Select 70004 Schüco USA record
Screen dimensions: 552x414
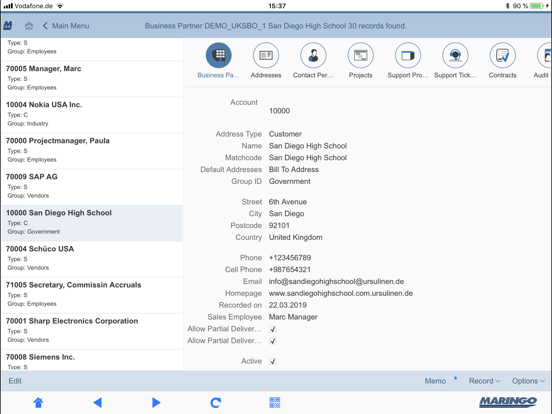point(92,259)
